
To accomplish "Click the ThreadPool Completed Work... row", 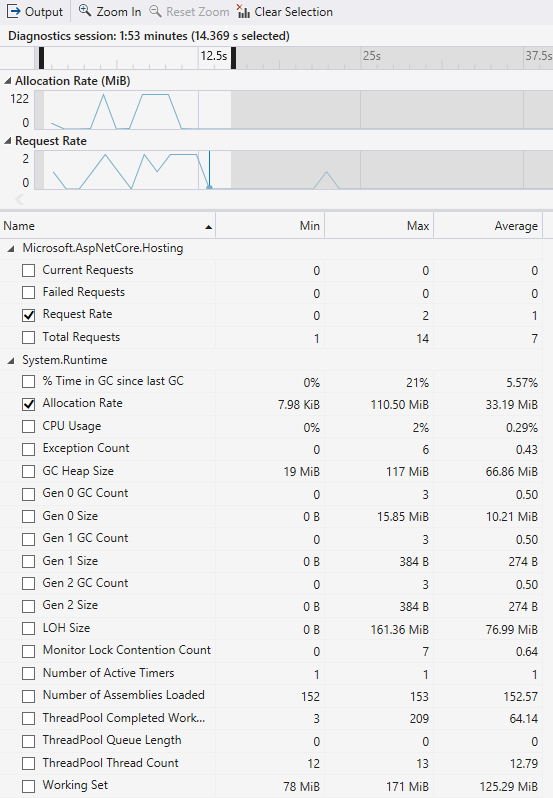I will tap(271, 719).
